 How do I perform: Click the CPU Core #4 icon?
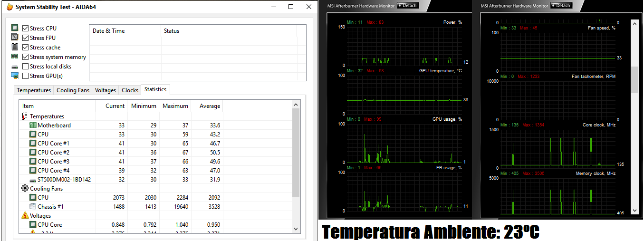click(33, 171)
